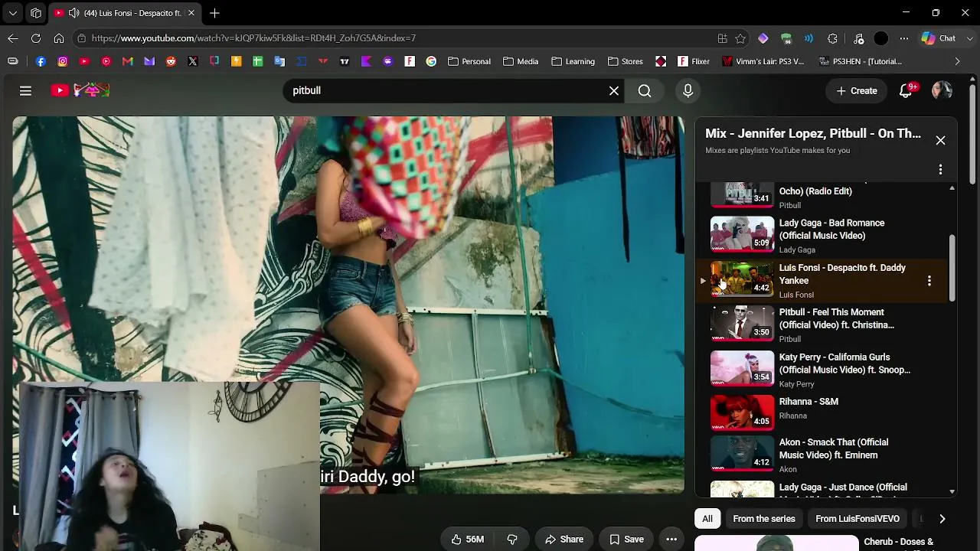Image resolution: width=980 pixels, height=551 pixels.
Task: Open Stores bookmarks folder
Action: 626,61
